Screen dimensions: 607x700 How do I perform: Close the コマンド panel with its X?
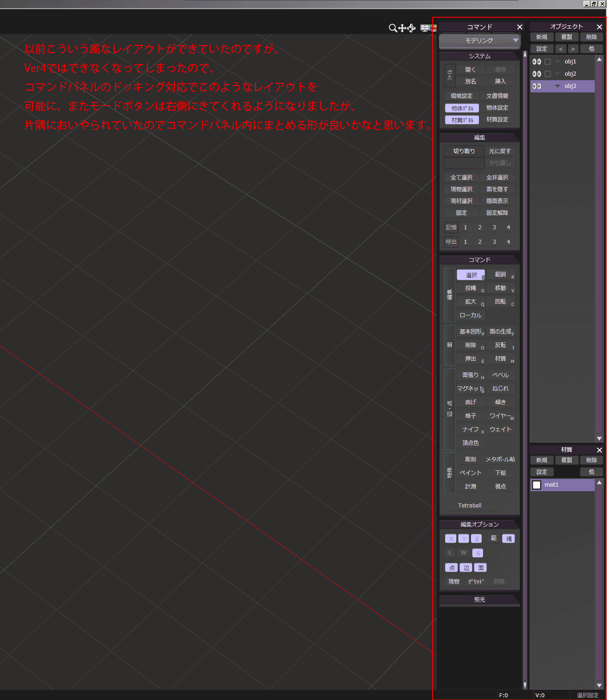click(x=520, y=27)
